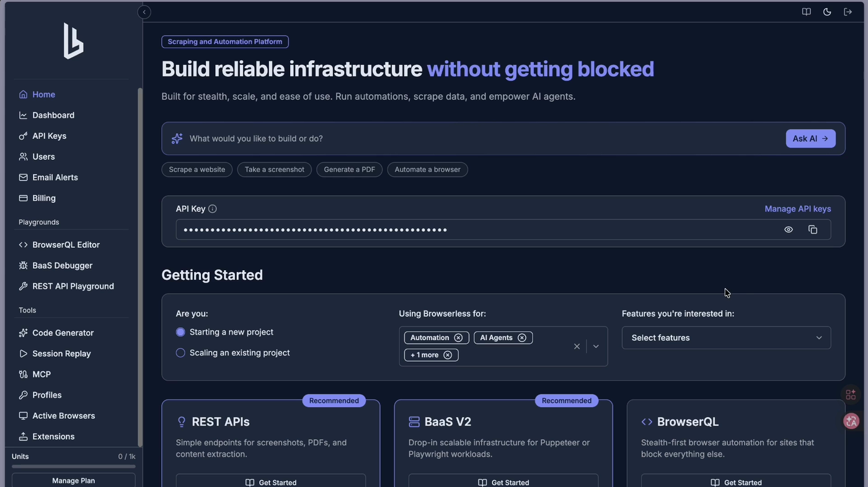Log out using the exit icon
This screenshot has height=487, width=868.
[848, 12]
